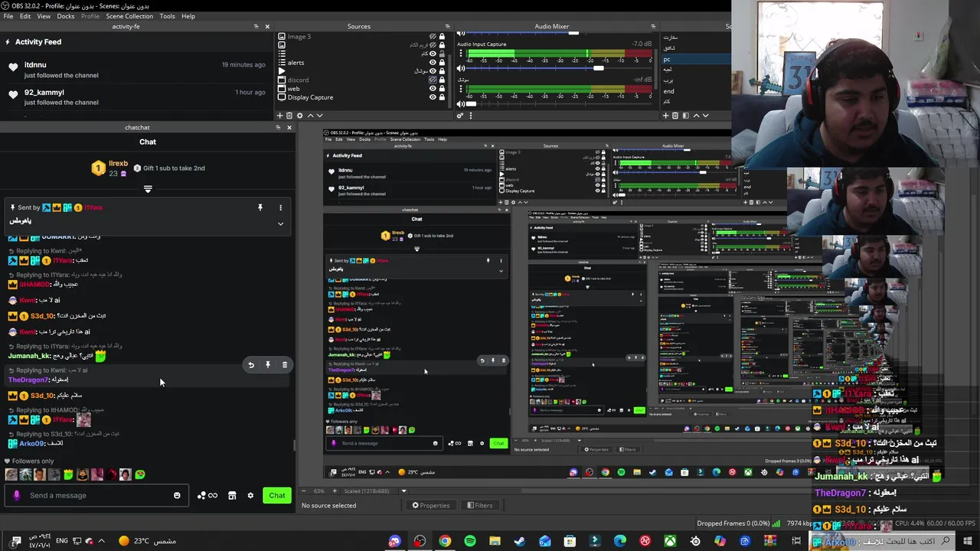Toggle visibility of Image 3 source
The width and height of the screenshot is (980, 551).
click(433, 37)
